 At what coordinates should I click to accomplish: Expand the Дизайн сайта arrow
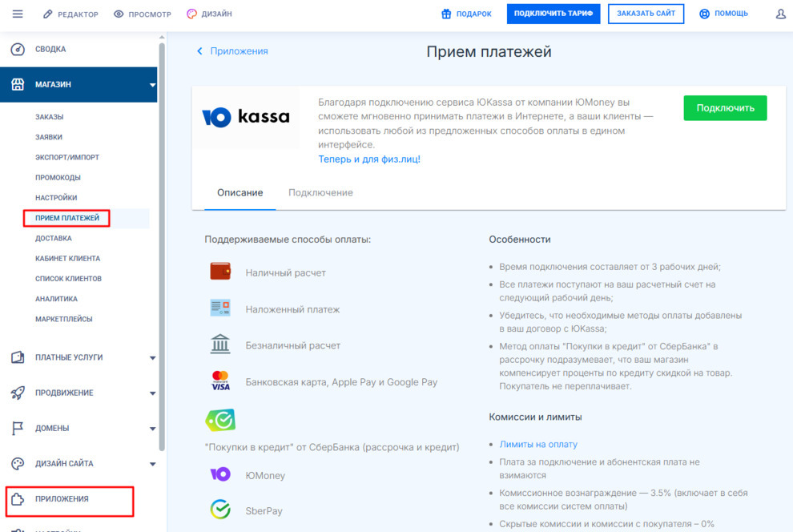click(152, 464)
